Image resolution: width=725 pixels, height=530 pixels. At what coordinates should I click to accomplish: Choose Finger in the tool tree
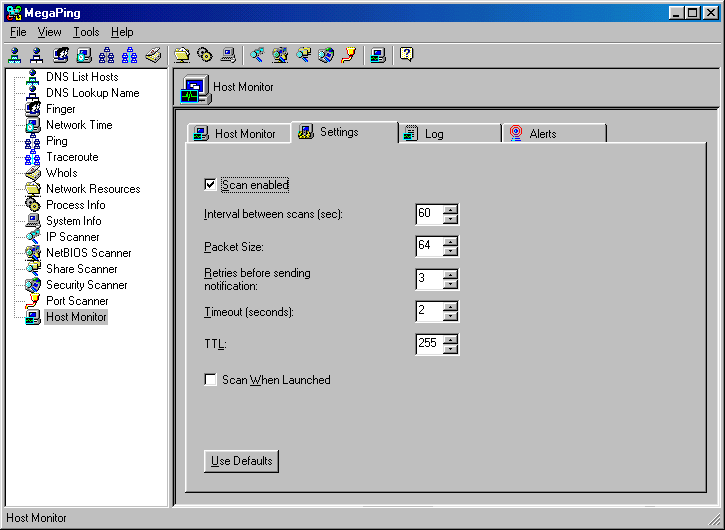point(61,109)
